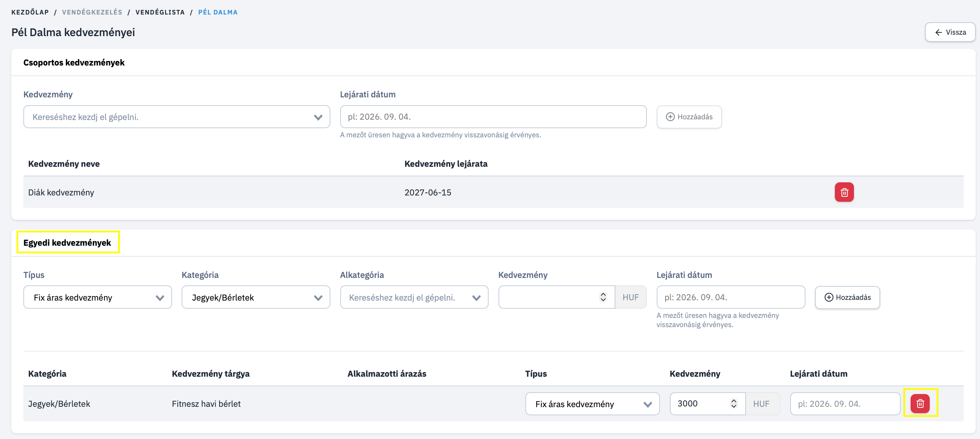Open the group Kedvezmény search dropdown
The width and height of the screenshot is (980, 439).
(177, 117)
